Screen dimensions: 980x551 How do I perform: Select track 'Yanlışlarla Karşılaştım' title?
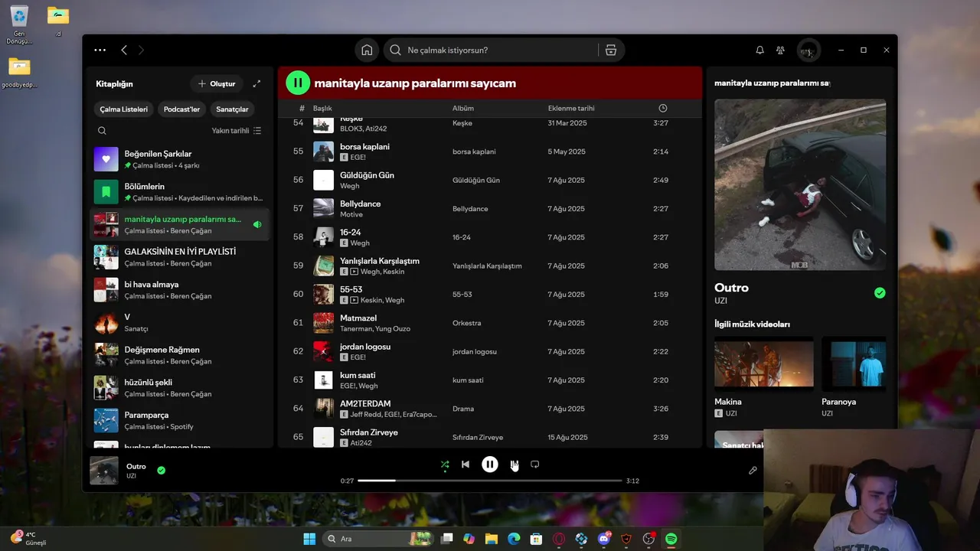pos(380,261)
